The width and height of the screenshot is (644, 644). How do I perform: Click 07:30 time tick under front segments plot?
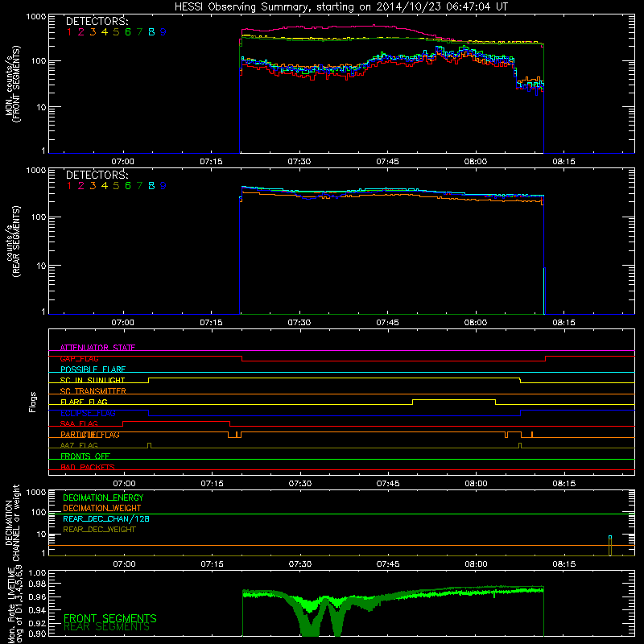click(299, 162)
